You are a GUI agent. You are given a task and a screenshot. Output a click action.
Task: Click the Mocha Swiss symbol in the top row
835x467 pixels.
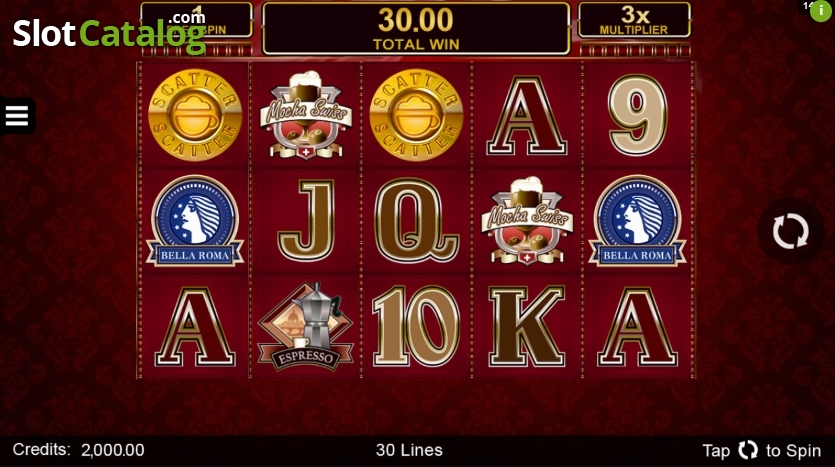[306, 114]
